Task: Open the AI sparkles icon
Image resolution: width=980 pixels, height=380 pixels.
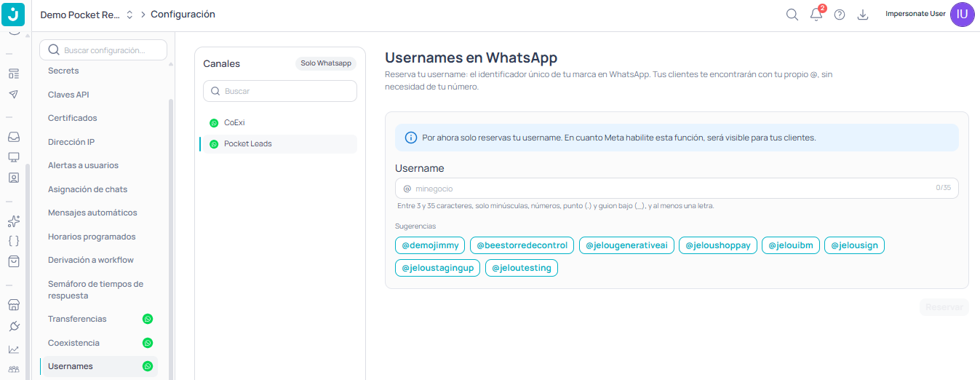Action: pos(14,221)
